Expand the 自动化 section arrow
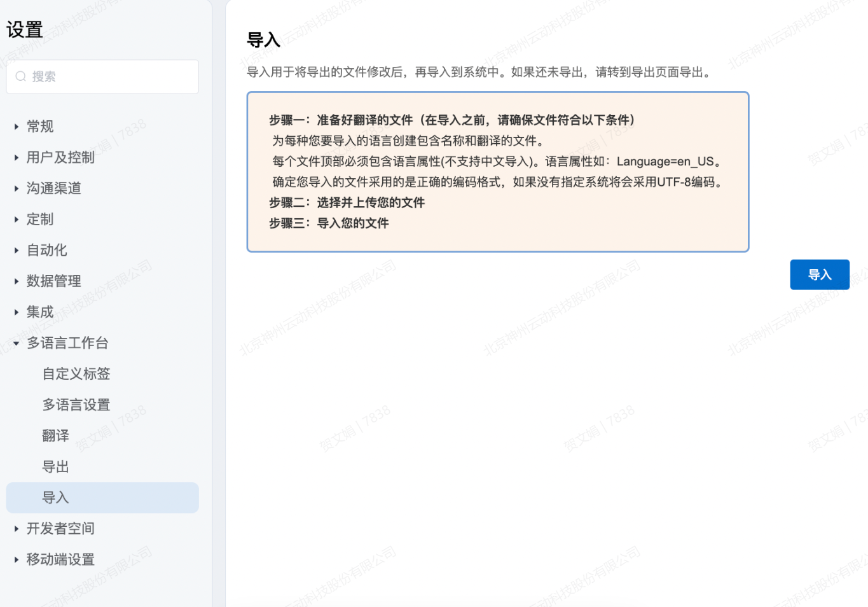This screenshot has height=607, width=868. 16,250
